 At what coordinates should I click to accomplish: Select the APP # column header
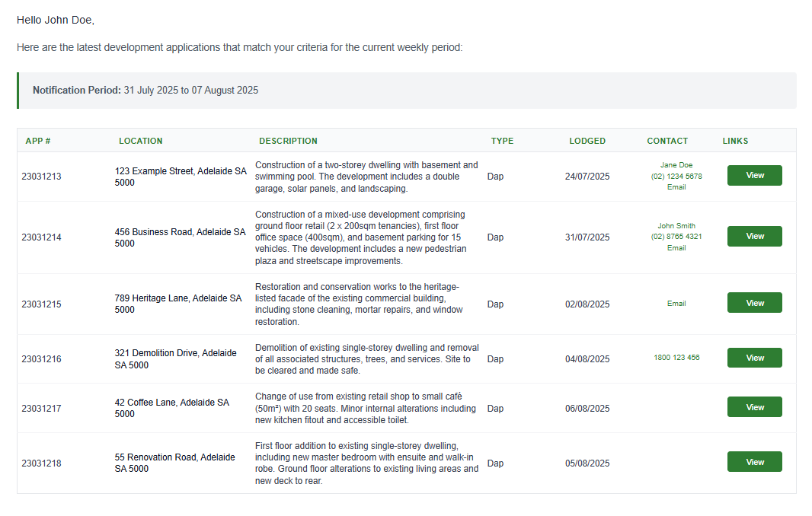(38, 141)
